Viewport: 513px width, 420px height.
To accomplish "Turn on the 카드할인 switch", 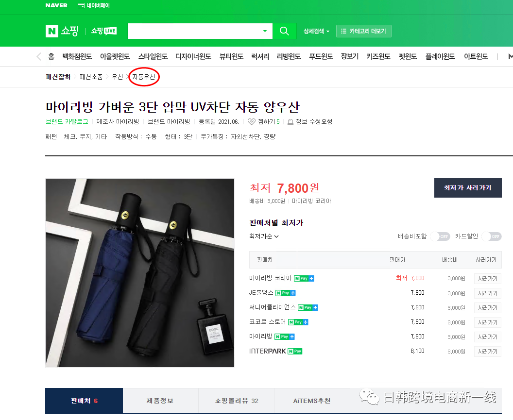I will 492,236.
